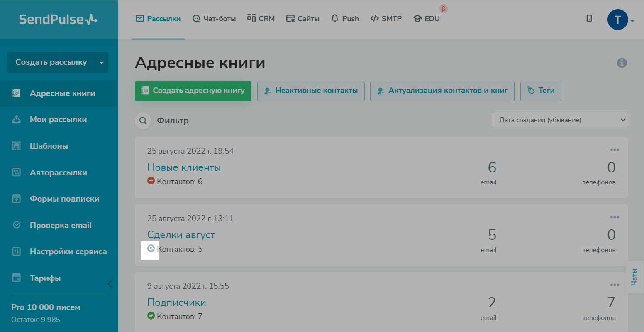Image resolution: width=644 pixels, height=332 pixels.
Task: Open three-dots menu for Сделки август
Action: [x=614, y=217]
